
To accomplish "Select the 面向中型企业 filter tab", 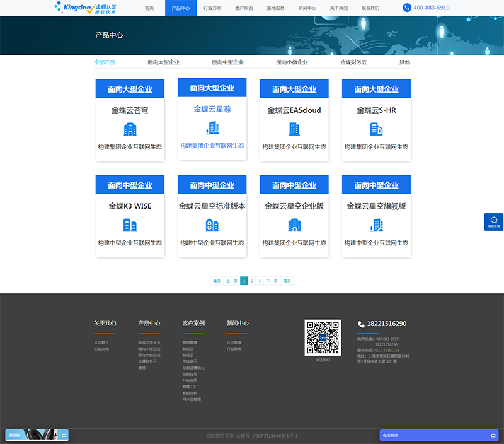I will tap(227, 62).
